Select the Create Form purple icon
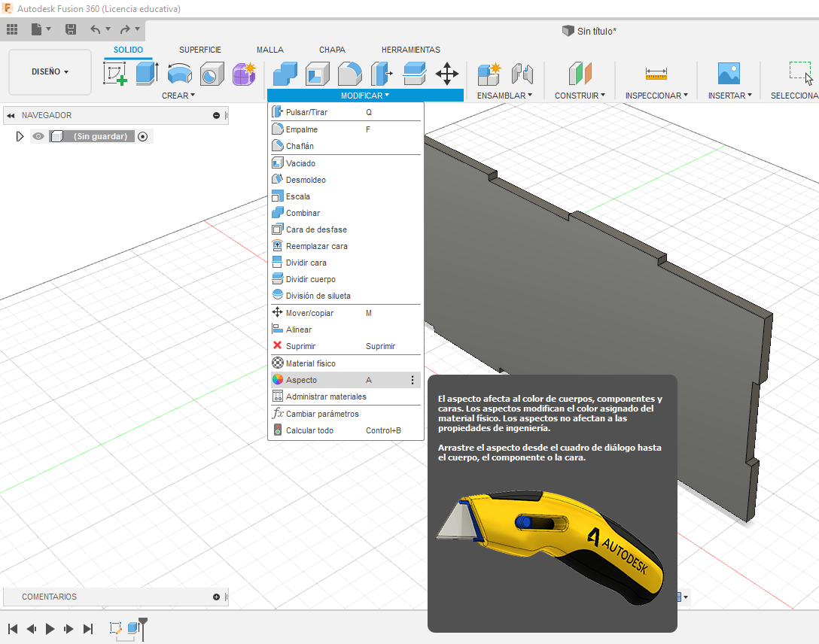Screen dimensions: 819x644 [x=244, y=73]
